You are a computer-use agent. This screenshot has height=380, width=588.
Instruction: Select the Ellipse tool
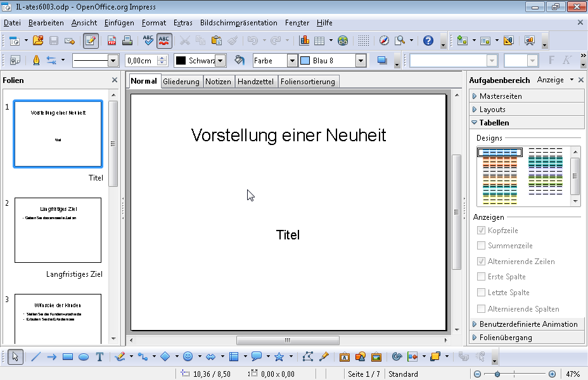click(84, 357)
